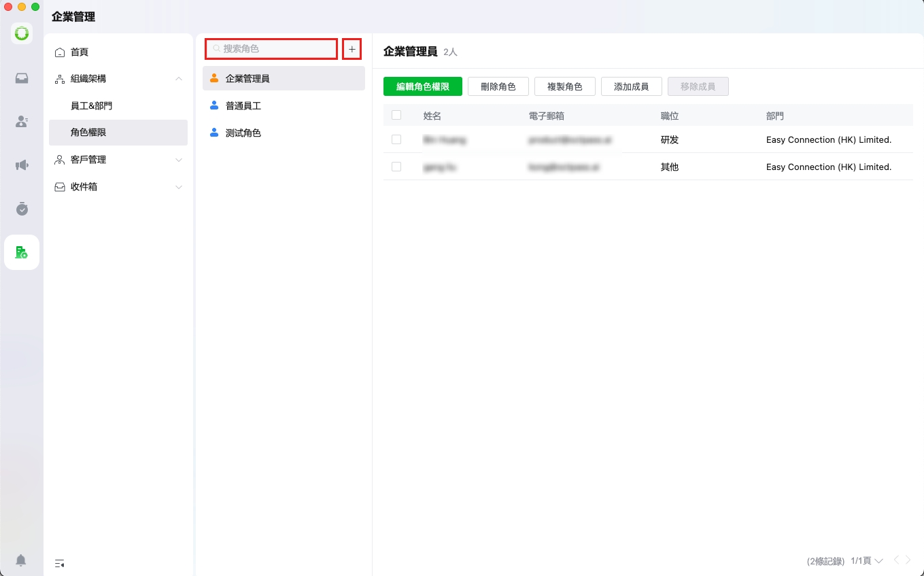Screen dimensions: 924x576
Task: Click the inbox tray icon in left rail
Action: tap(22, 78)
